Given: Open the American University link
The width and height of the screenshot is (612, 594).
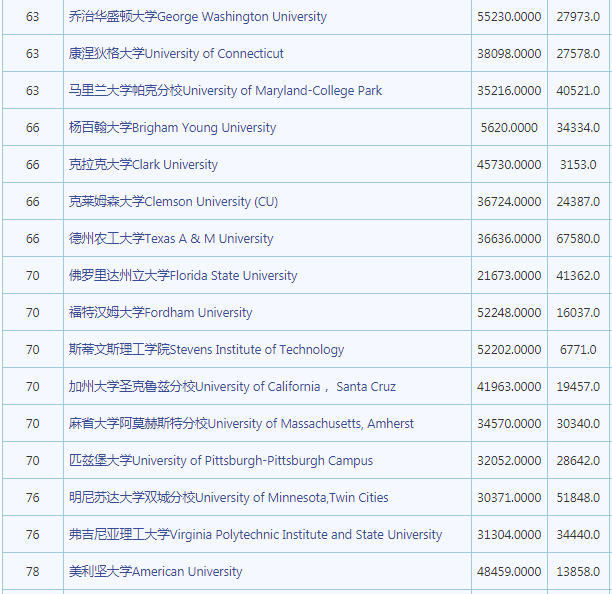Looking at the screenshot, I should tap(155, 572).
